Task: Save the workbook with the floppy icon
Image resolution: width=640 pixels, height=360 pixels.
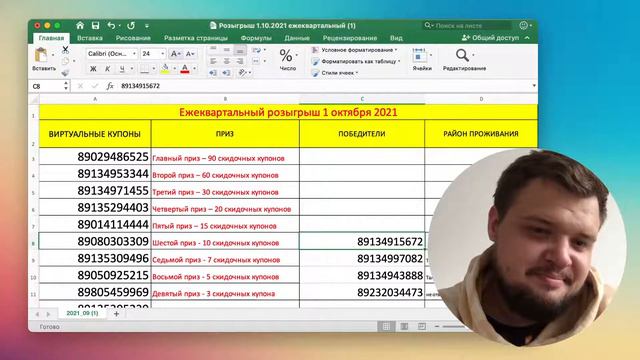Action: [x=96, y=25]
